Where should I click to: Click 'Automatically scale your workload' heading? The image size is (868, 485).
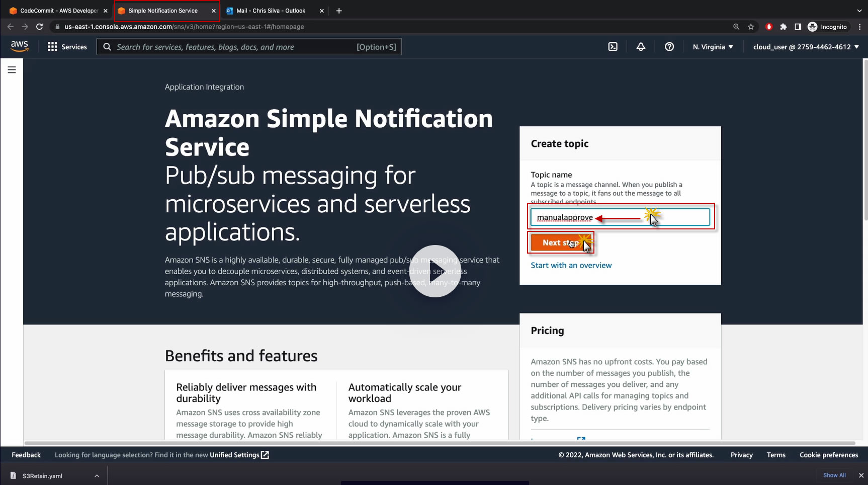click(405, 392)
